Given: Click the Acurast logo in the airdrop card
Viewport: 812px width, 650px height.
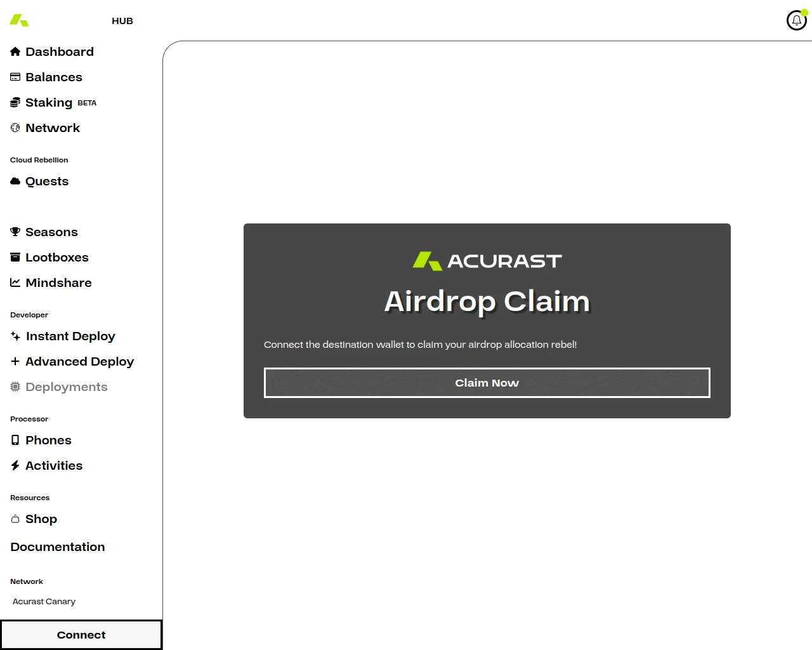Looking at the screenshot, I should (x=487, y=261).
